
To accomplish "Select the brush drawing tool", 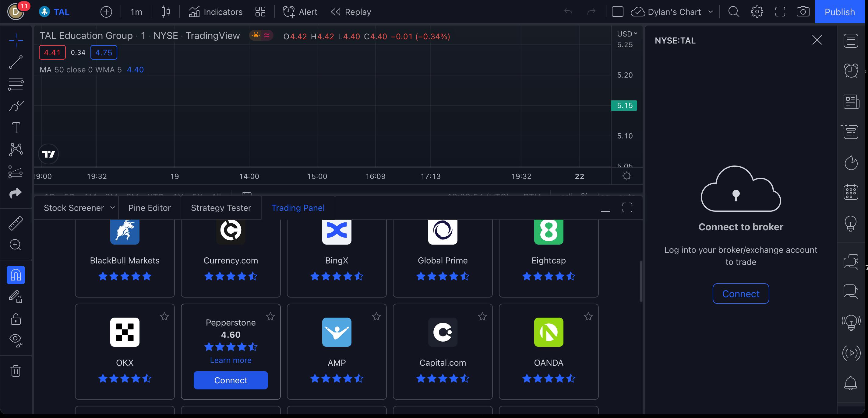I will tap(16, 106).
